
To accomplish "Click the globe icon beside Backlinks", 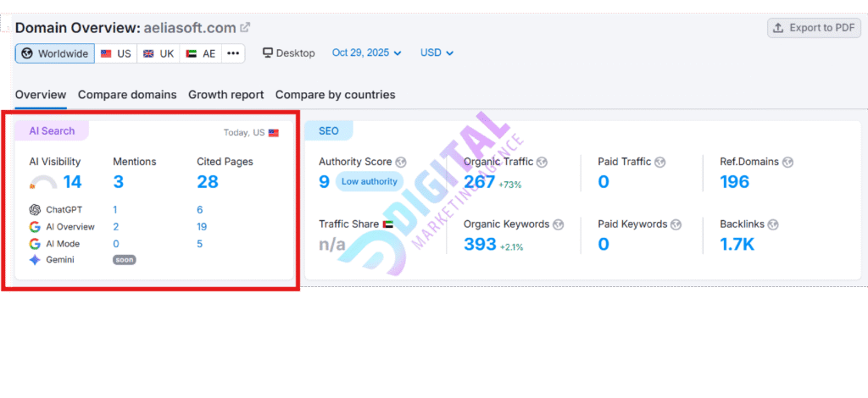I will [774, 224].
